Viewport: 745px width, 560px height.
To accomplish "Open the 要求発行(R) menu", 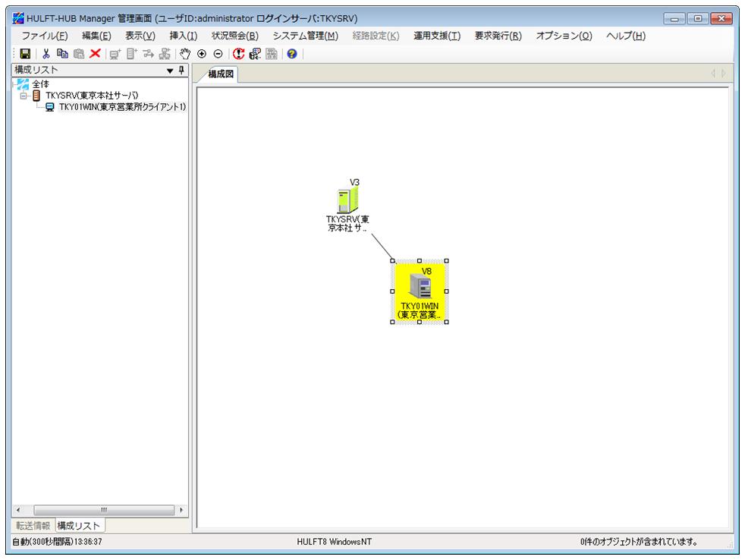I will click(498, 36).
